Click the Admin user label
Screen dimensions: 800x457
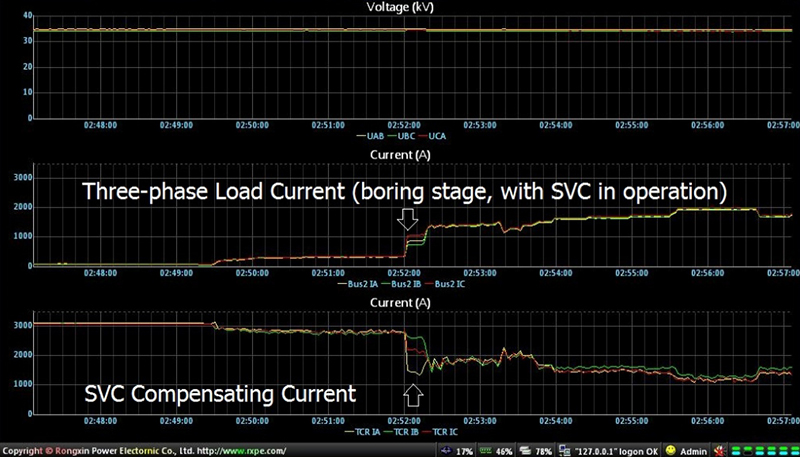pos(695,450)
